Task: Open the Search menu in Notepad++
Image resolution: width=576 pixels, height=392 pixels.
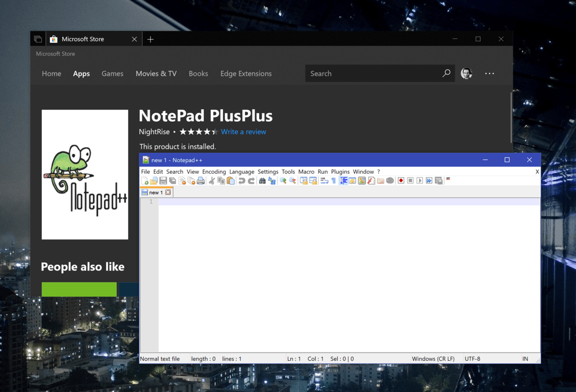Action: pos(174,171)
